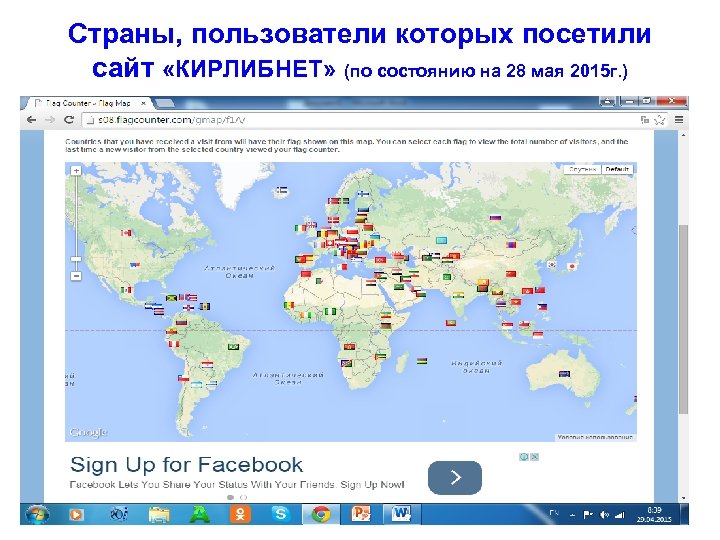Screen dimensions: 720x540
Task: Open Windows Explorer from taskbar
Action: (159, 514)
